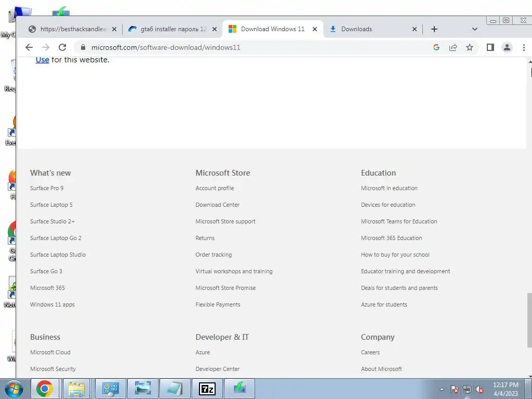This screenshot has height=399, width=532.
Task: Open the Returns link
Action: coord(205,238)
